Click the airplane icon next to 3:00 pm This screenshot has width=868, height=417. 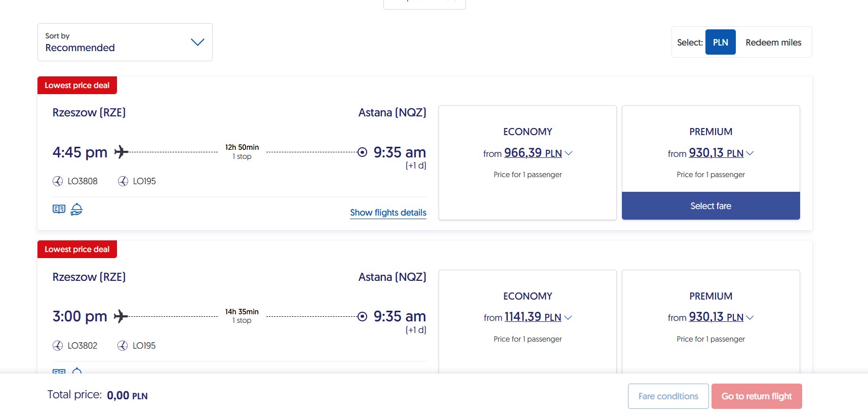[x=121, y=316]
